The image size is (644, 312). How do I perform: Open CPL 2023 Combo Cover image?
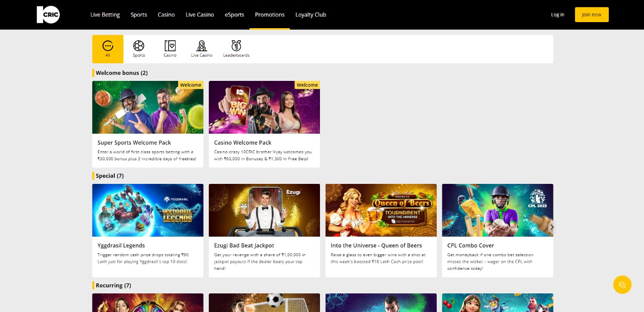[x=498, y=210]
